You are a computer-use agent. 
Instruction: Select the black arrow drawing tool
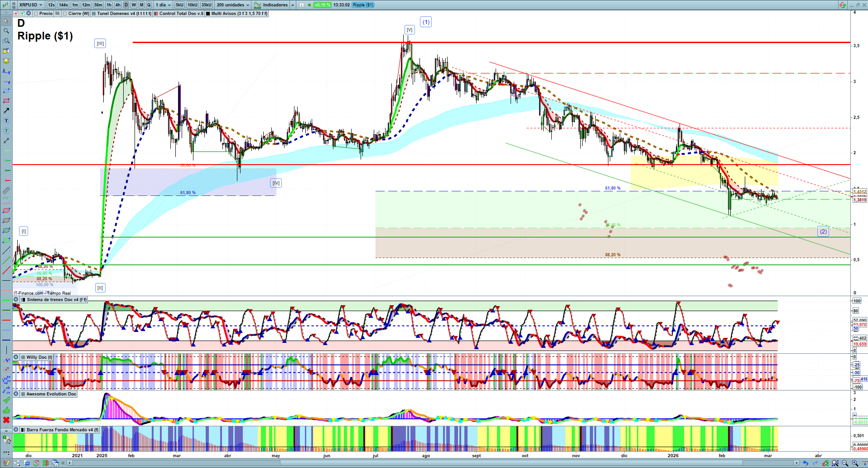tap(6, 111)
